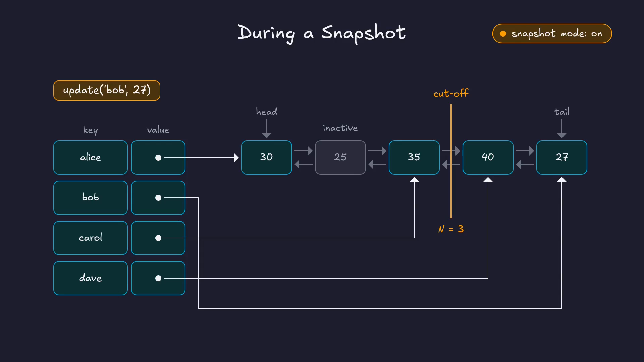Click the 'tail' label

point(562,111)
